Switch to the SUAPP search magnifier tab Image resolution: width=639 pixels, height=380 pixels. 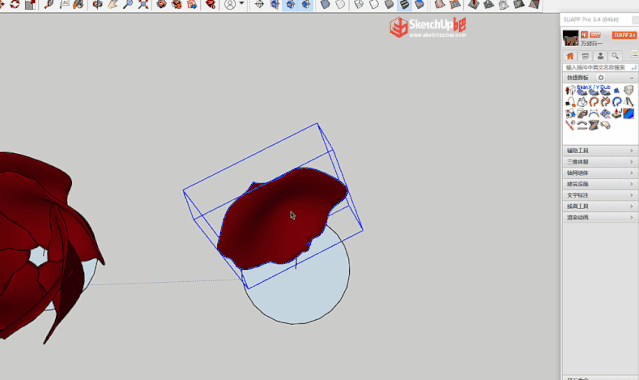tap(615, 56)
